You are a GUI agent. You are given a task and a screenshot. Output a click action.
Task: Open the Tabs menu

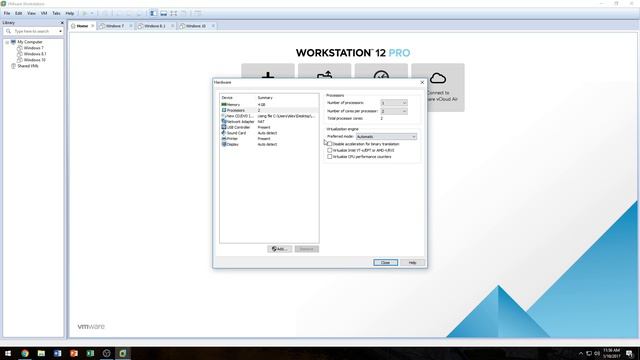pos(56,13)
